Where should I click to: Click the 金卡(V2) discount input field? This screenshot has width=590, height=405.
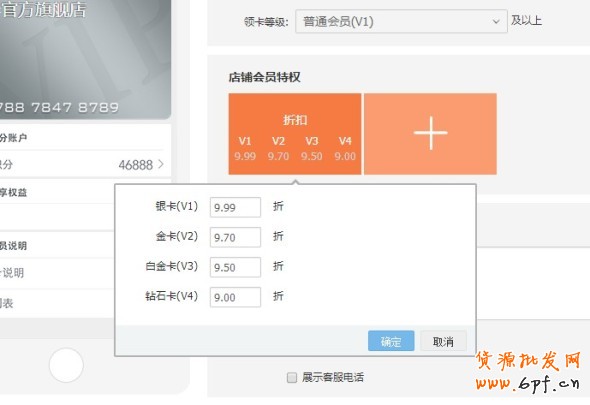235,237
